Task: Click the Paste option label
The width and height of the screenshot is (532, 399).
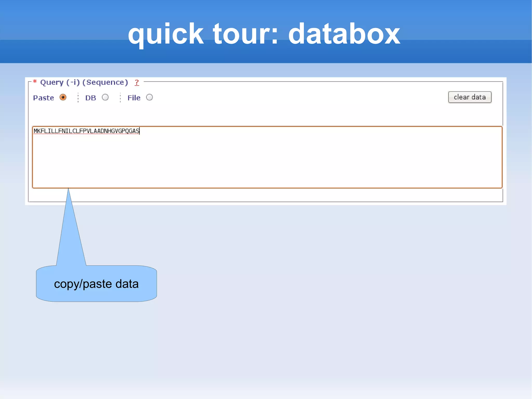Action: click(44, 98)
